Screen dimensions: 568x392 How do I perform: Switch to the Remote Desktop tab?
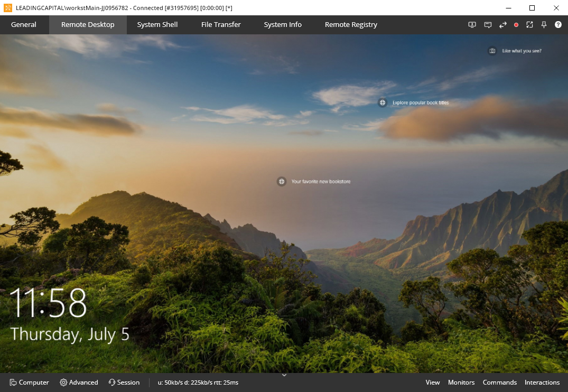tap(88, 25)
